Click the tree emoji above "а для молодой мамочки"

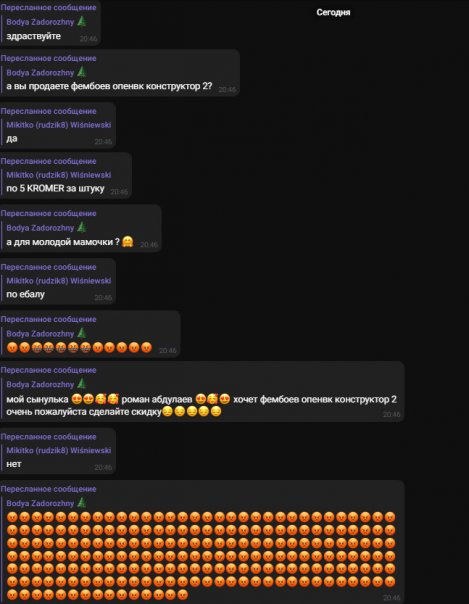point(82,227)
